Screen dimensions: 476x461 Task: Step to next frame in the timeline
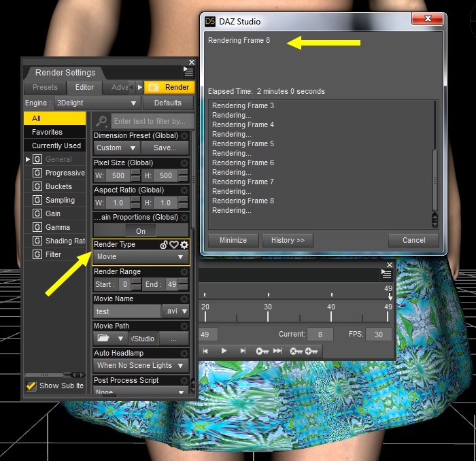(x=243, y=351)
